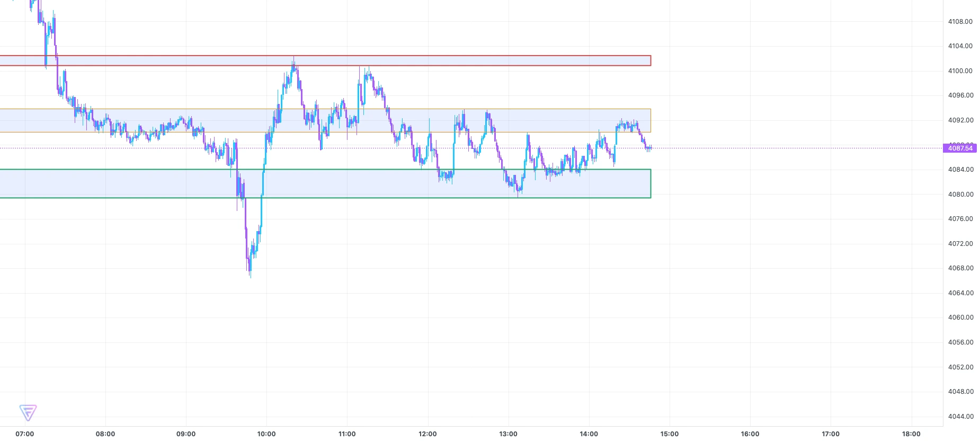
Task: Click the 13:00 time axis label
Action: (508, 434)
